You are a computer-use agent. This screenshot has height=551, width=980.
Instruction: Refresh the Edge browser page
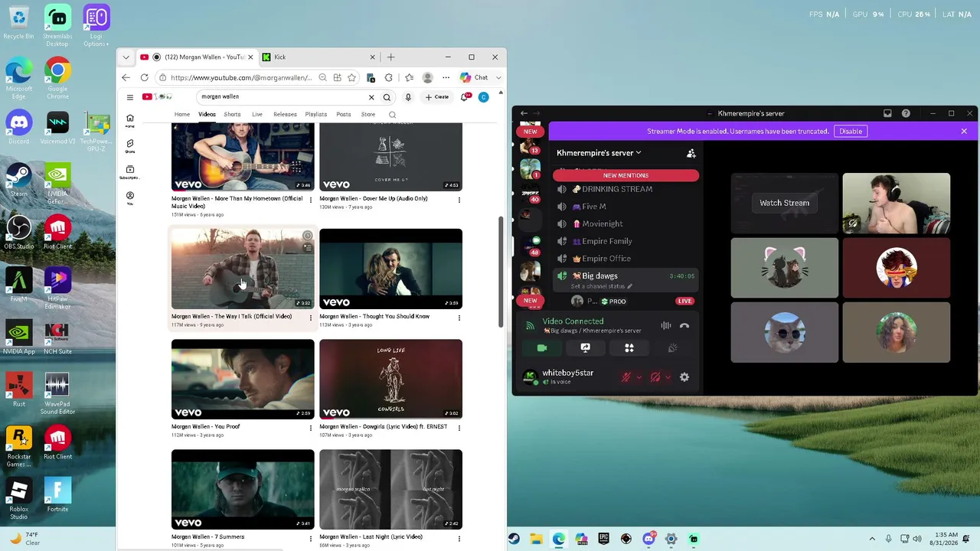[x=144, y=77]
